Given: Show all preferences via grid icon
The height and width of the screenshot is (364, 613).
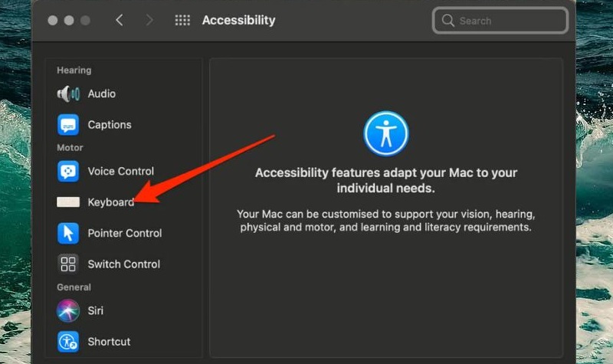Looking at the screenshot, I should 182,21.
